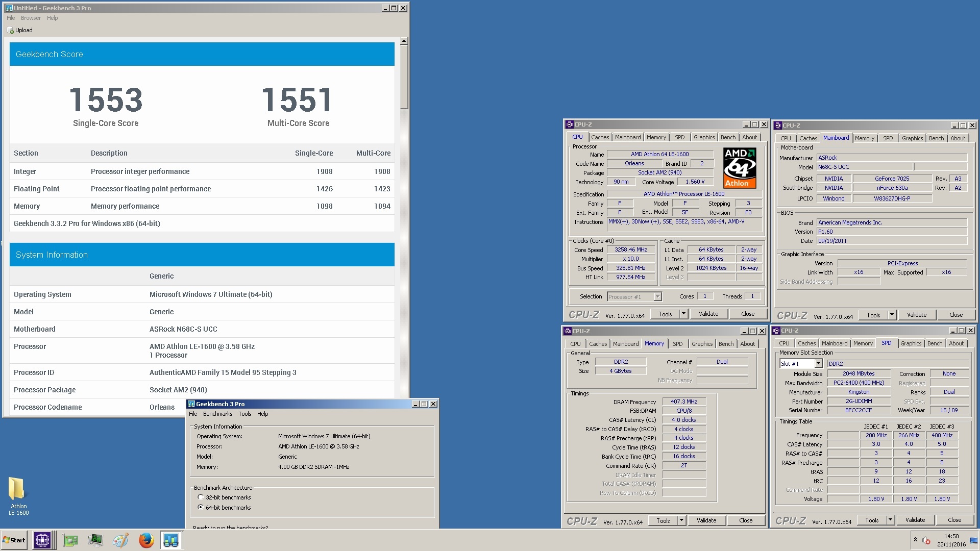Click title icon of Untitled Geekbench window
The image size is (980, 551).
coord(9,8)
